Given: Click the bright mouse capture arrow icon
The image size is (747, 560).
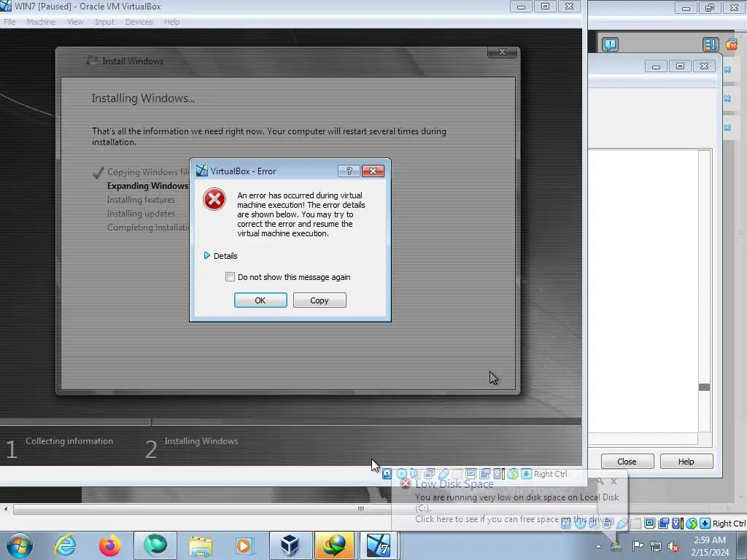Looking at the screenshot, I should 705,524.
